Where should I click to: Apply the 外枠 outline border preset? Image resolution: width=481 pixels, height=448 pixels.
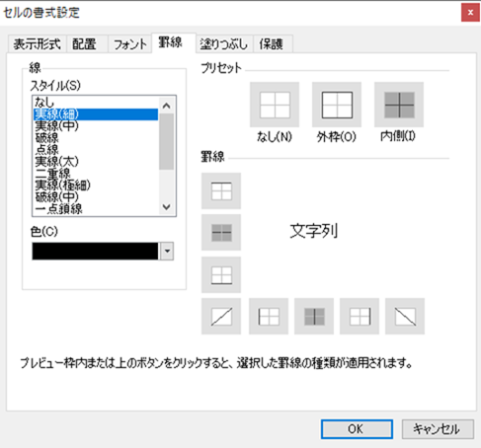click(337, 105)
